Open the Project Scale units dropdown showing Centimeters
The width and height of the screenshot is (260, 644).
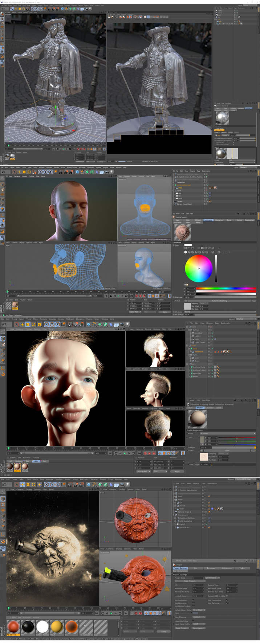(x=212, y=578)
